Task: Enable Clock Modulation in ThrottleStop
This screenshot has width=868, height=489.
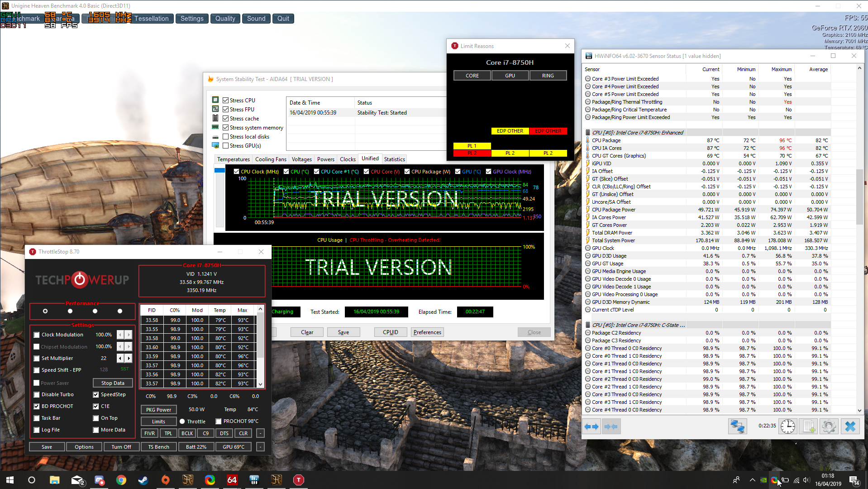Action: click(37, 335)
